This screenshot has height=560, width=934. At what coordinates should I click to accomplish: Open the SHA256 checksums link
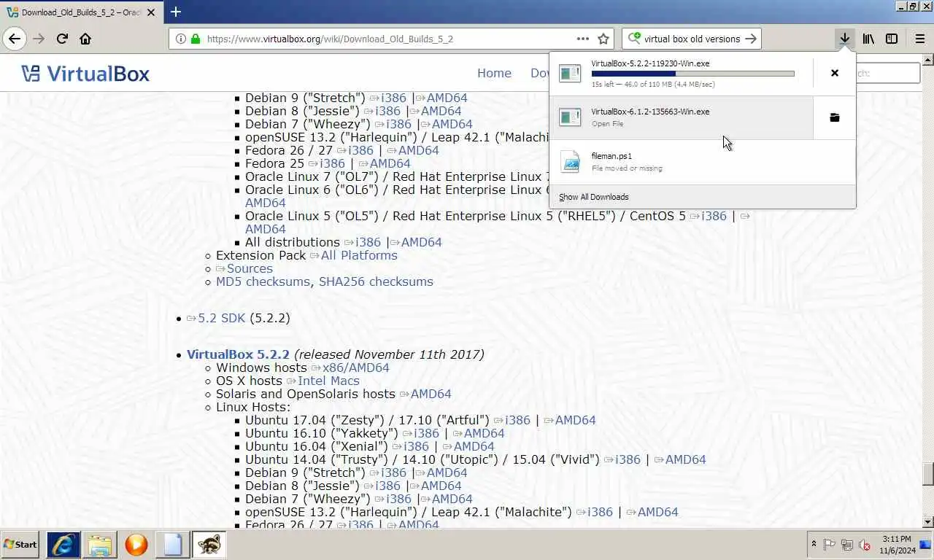(x=376, y=281)
